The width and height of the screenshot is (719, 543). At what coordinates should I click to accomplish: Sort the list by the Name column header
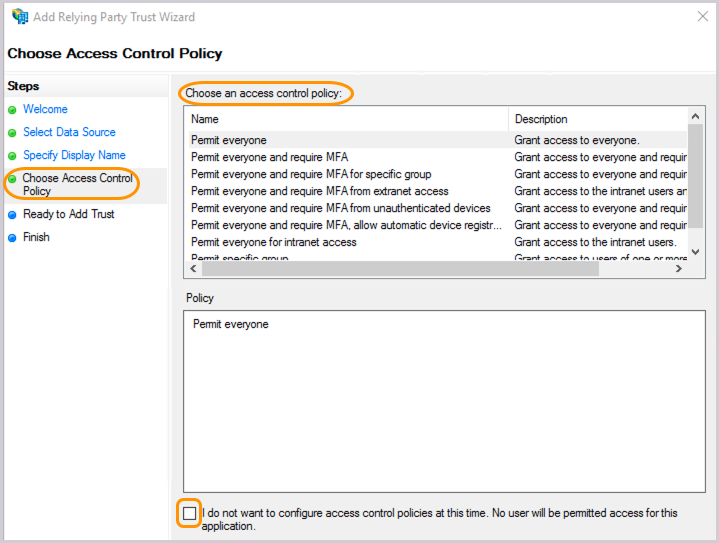[347, 119]
